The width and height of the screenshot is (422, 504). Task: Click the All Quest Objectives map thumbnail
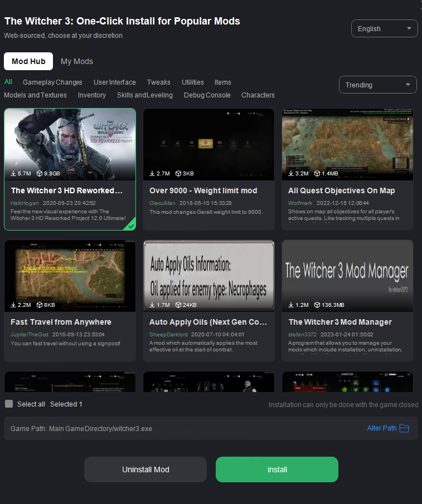(x=347, y=144)
